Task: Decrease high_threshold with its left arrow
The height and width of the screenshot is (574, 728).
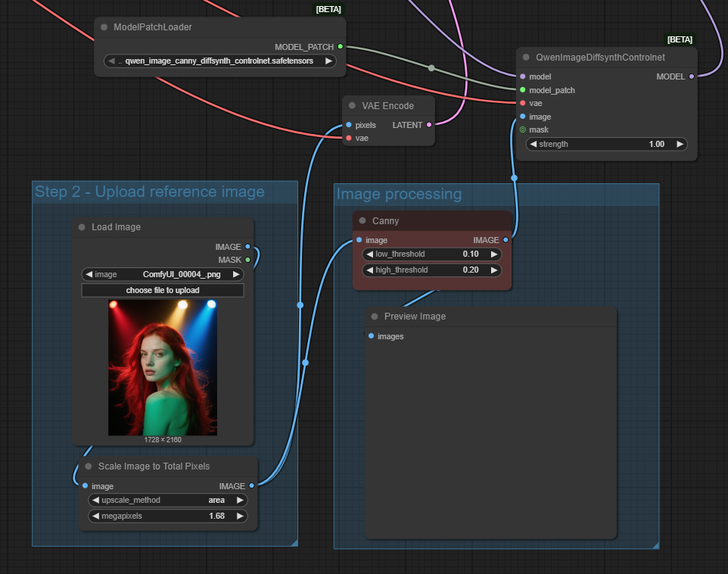Action: tap(369, 270)
